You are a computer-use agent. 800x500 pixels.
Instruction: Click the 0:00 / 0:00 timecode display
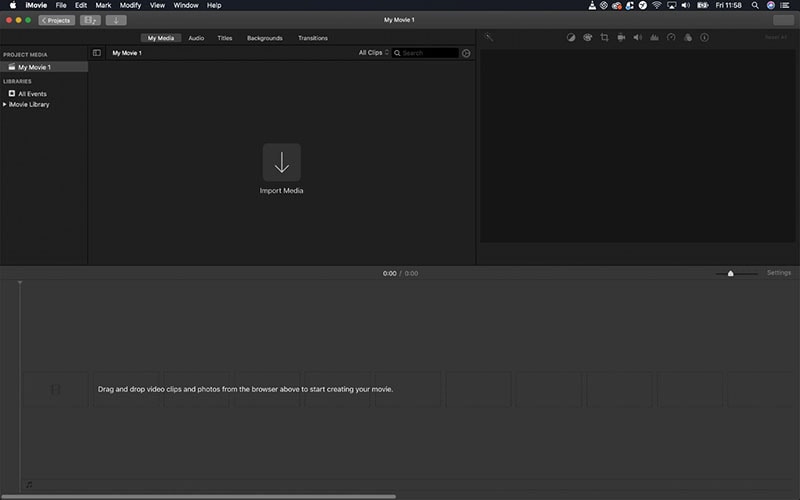click(x=401, y=273)
